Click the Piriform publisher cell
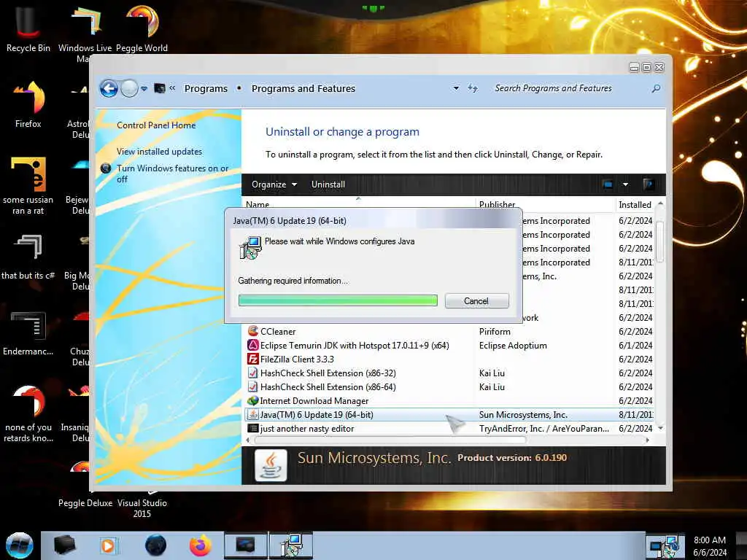This screenshot has width=747, height=560. pos(495,332)
